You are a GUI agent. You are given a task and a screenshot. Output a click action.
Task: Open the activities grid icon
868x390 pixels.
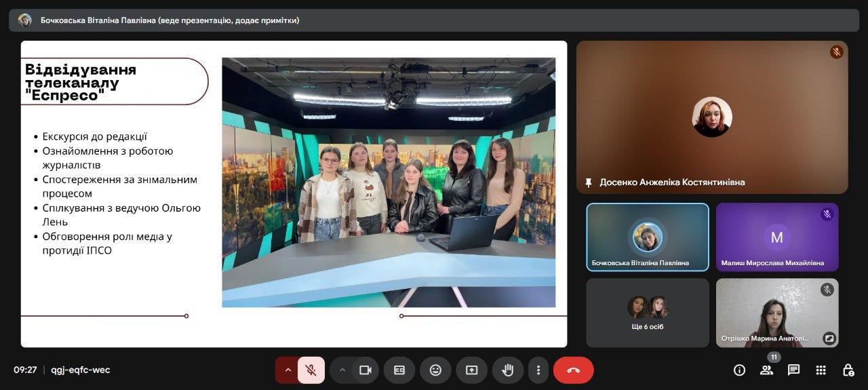[x=821, y=370]
